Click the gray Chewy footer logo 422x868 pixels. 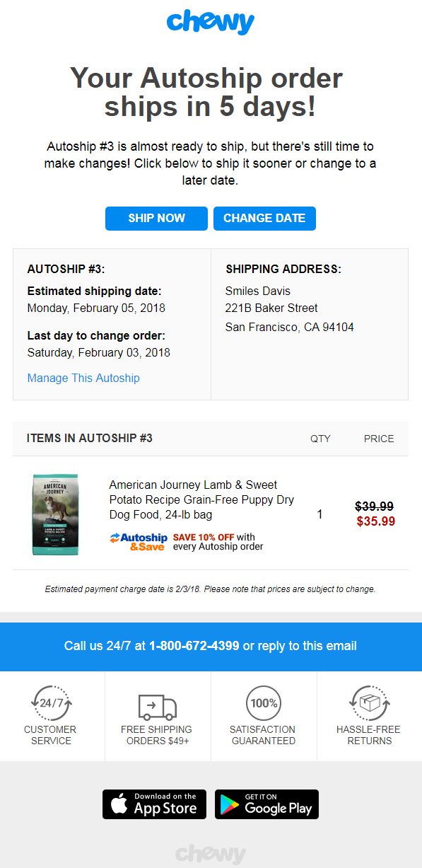pyautogui.click(x=211, y=854)
